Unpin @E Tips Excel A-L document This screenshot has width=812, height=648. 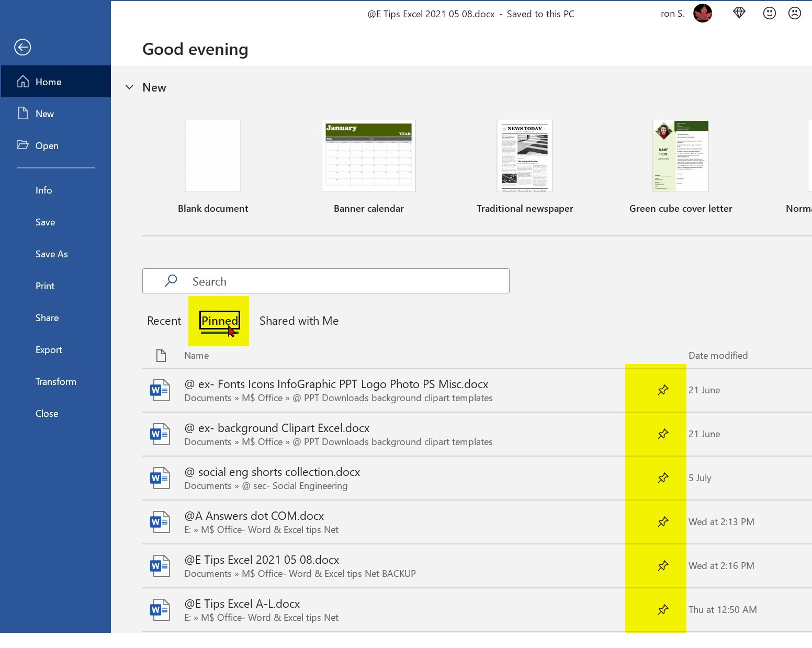663,610
